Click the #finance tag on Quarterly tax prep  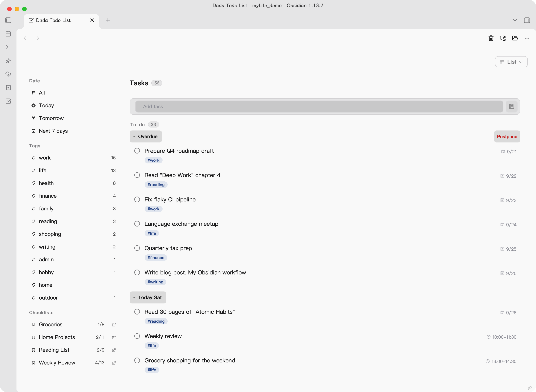(x=156, y=258)
